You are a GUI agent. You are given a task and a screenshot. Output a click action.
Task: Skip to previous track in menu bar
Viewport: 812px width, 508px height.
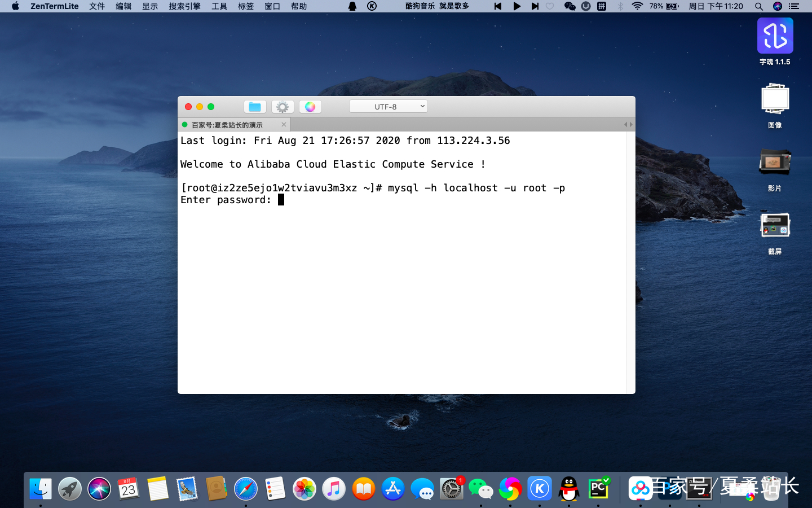point(498,6)
